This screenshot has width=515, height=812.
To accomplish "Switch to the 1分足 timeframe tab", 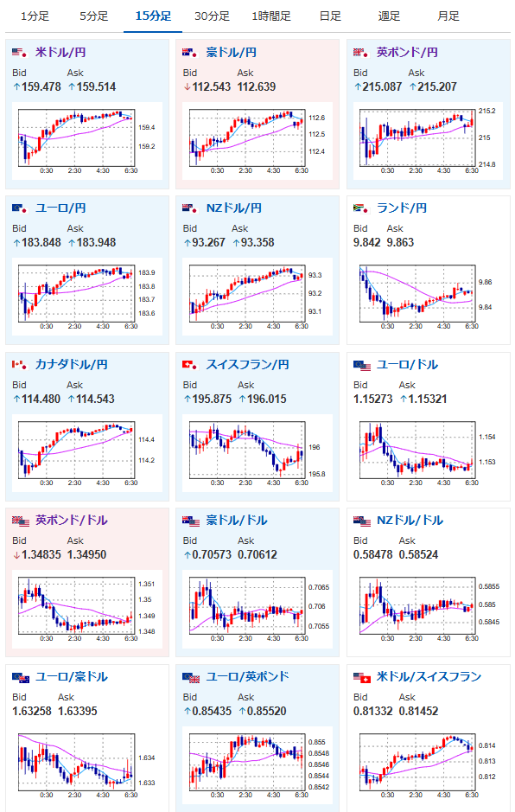I will [35, 16].
